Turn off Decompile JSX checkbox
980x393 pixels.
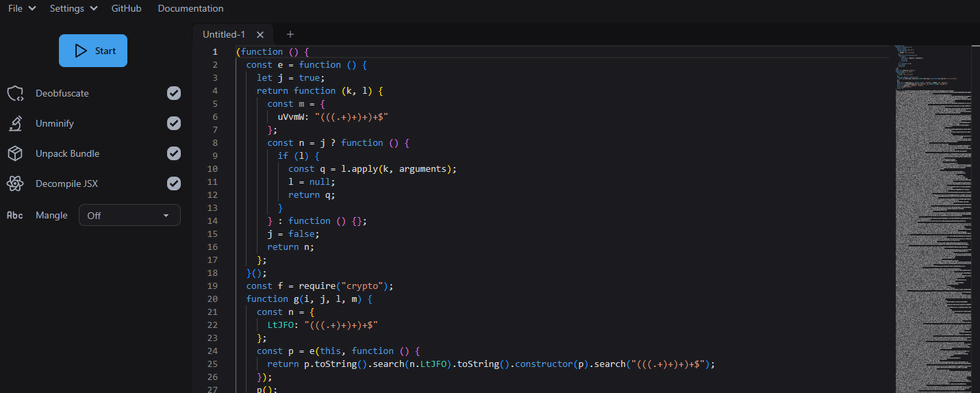[x=174, y=183]
